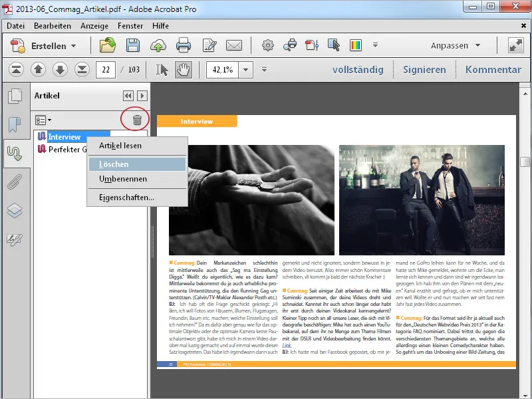Viewport: 532px width, 399px height.
Task: Open the Bearbeiten menu
Action: pyautogui.click(x=54, y=25)
